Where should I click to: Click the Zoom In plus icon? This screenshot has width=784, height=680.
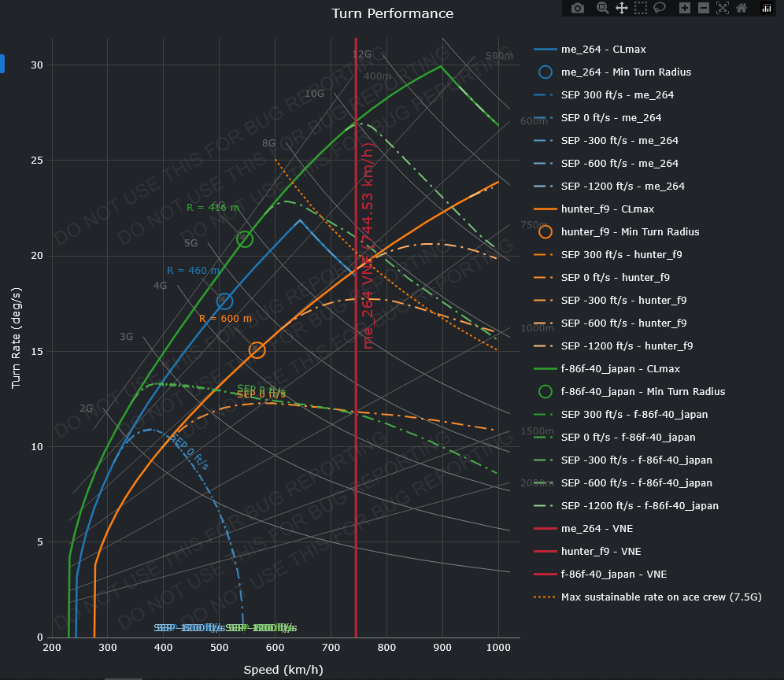tap(684, 8)
